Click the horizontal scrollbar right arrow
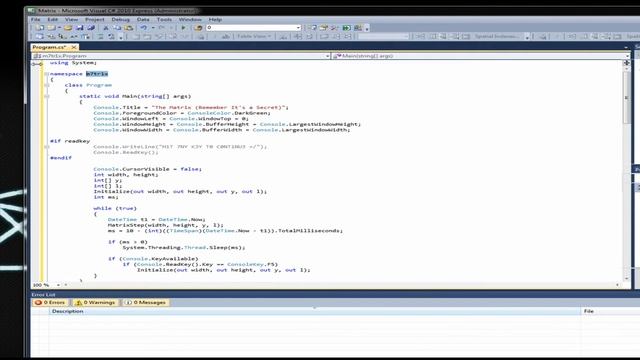The width and height of the screenshot is (640, 360). (617, 285)
